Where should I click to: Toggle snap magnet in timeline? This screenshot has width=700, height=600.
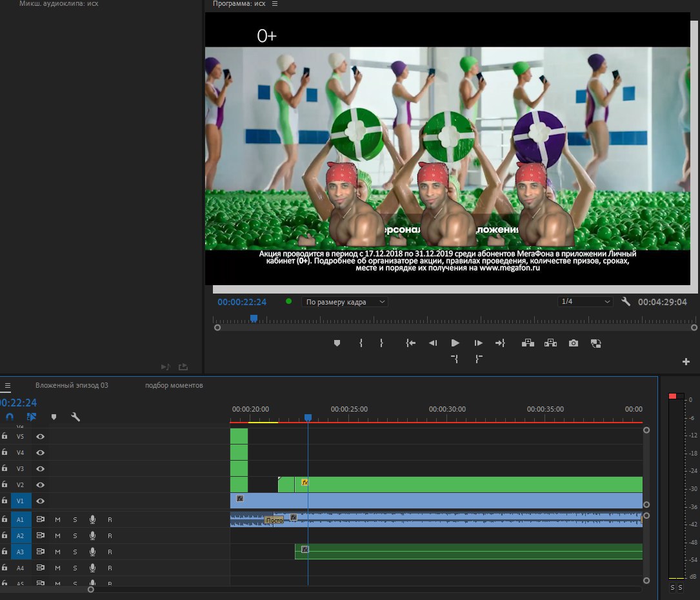coord(10,417)
